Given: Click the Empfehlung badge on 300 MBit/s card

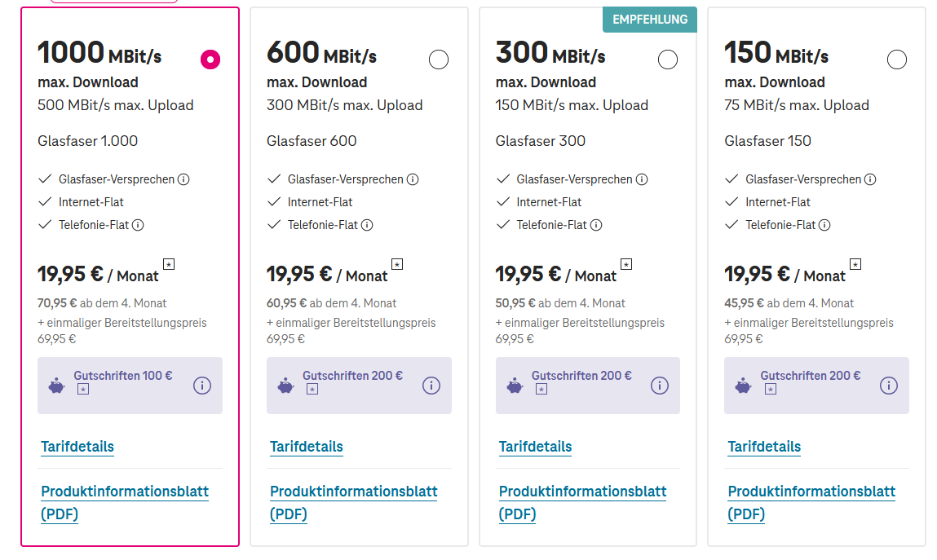Looking at the screenshot, I should 650,20.
